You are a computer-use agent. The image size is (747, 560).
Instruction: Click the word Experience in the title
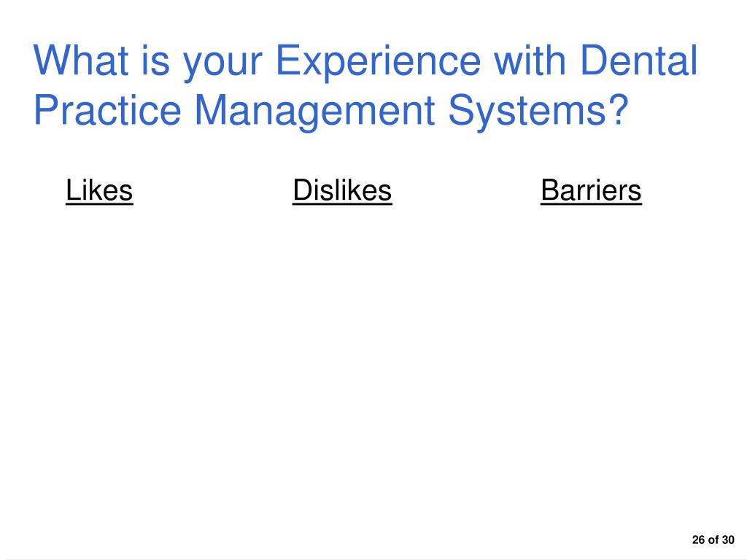[379, 61]
